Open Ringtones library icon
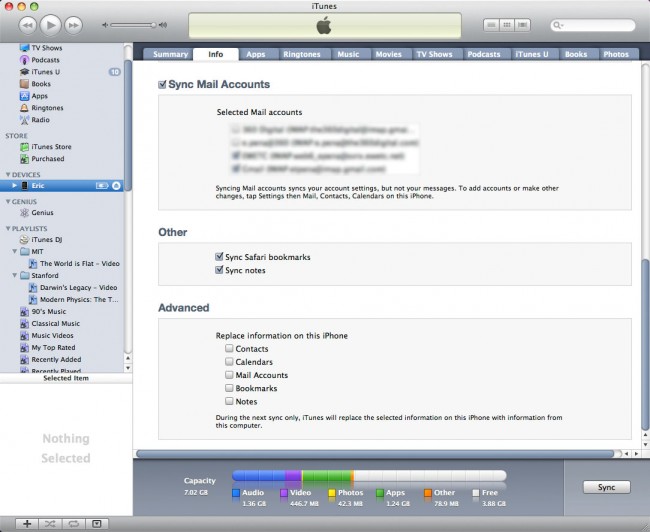The height and width of the screenshot is (532, 650). (x=24, y=108)
